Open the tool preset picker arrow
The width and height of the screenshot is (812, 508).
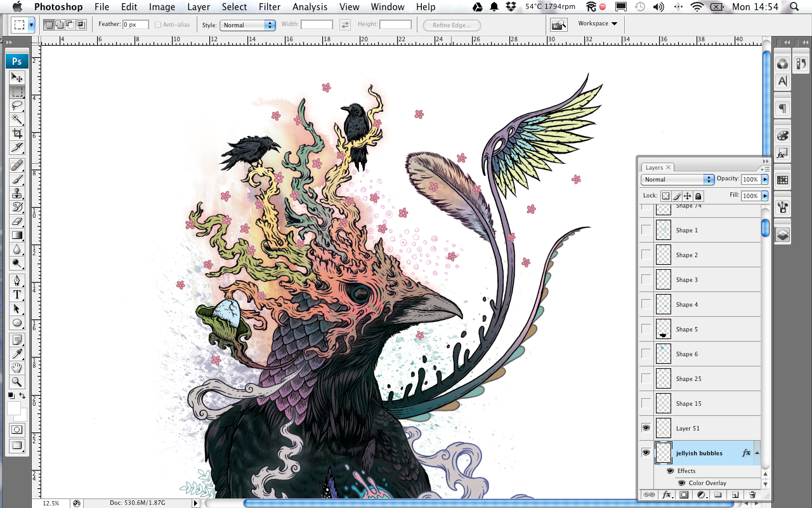coord(31,25)
